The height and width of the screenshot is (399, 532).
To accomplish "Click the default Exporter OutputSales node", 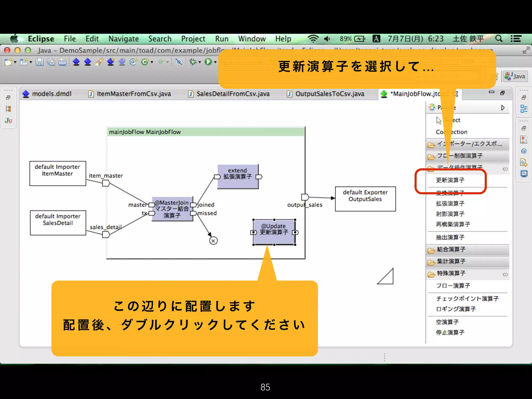I will click(x=365, y=199).
